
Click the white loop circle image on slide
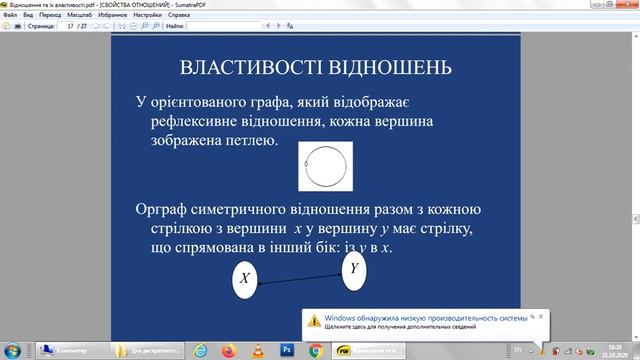point(326,166)
